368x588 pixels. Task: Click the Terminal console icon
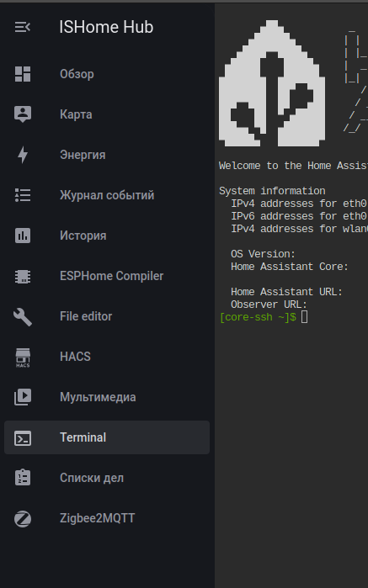pos(23,437)
